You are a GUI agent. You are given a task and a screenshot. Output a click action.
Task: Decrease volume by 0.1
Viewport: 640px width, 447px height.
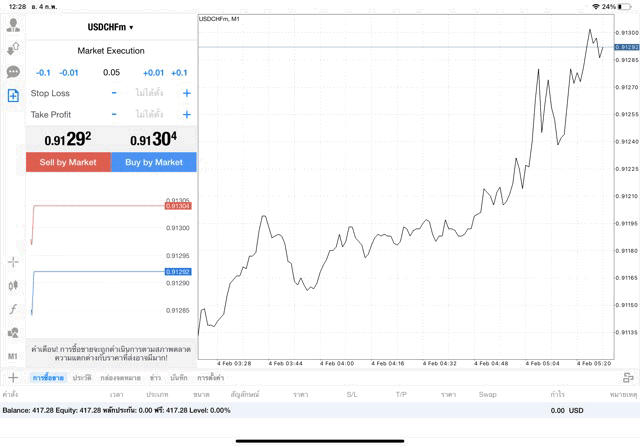(x=43, y=73)
